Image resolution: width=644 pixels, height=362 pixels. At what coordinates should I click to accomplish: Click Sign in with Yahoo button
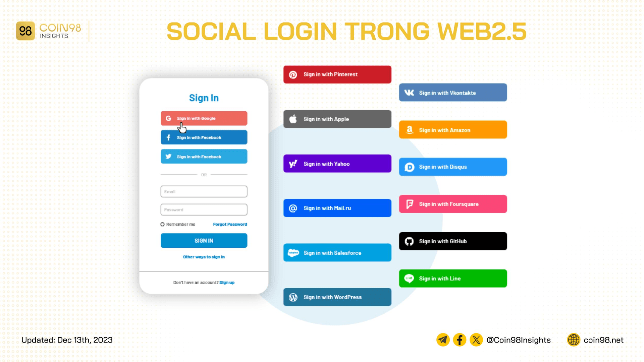click(337, 164)
